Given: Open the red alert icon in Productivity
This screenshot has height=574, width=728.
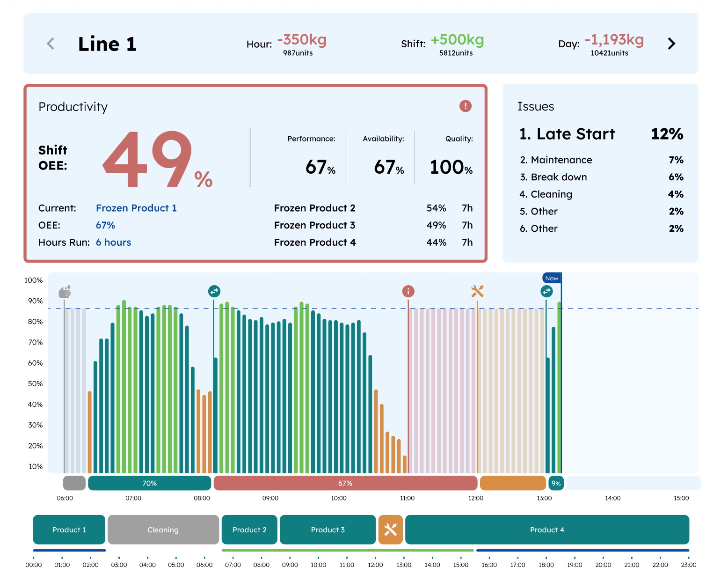Looking at the screenshot, I should (x=465, y=106).
